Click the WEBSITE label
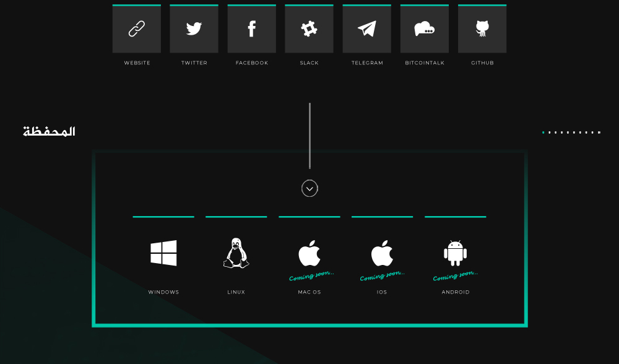The width and height of the screenshot is (619, 364). tap(137, 63)
